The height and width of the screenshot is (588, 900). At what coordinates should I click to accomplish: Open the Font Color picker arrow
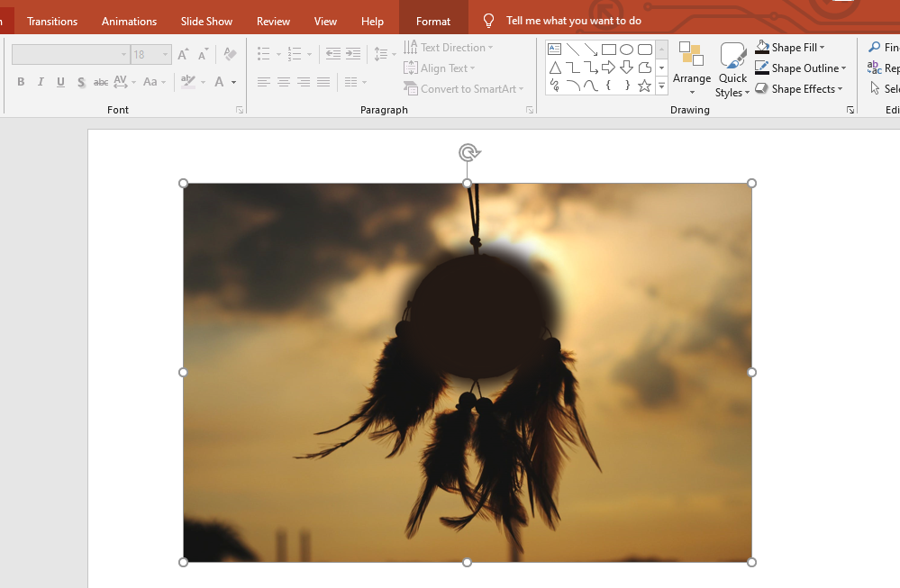(x=233, y=82)
